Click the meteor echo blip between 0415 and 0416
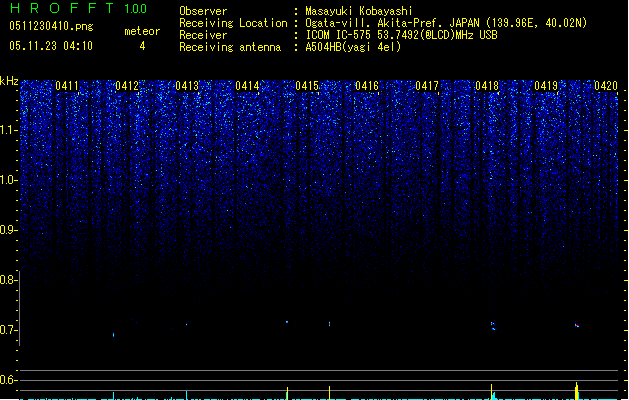Screen dimensions: 629x400 pos(329,323)
